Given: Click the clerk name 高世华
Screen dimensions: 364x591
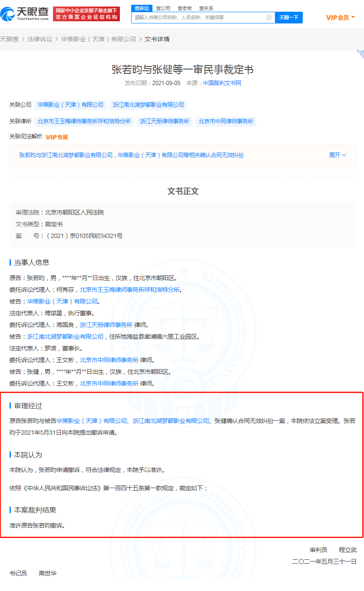Looking at the screenshot, I should 47,573.
